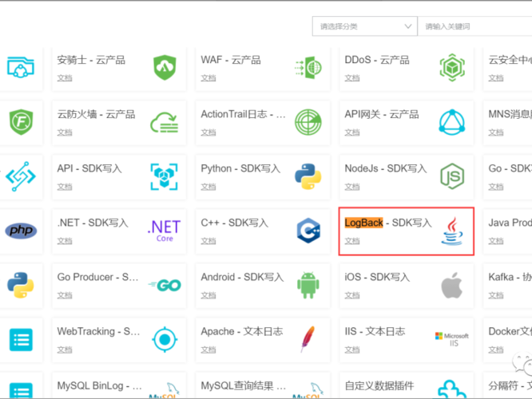Select the MySQL查询结果 card title

pyautogui.click(x=244, y=385)
